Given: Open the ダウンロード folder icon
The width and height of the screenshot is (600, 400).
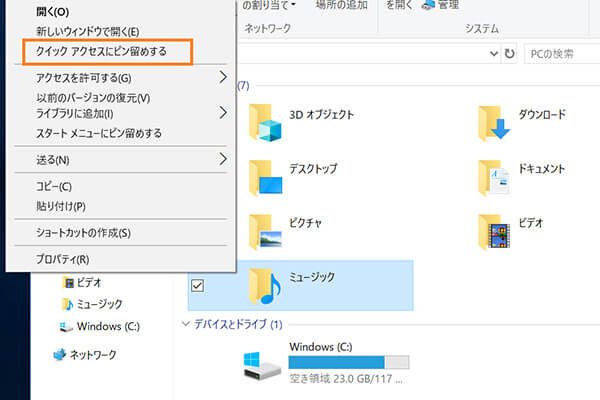Looking at the screenshot, I should pyautogui.click(x=494, y=123).
